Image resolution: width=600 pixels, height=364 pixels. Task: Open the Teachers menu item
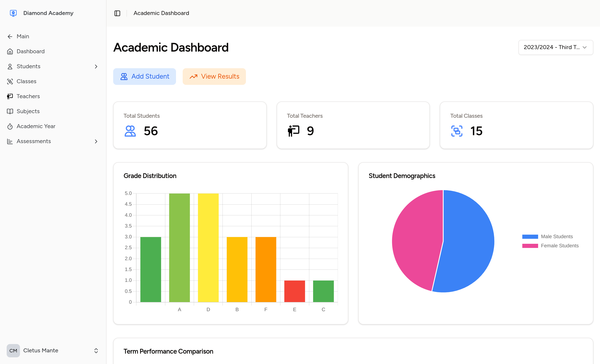(x=53, y=97)
